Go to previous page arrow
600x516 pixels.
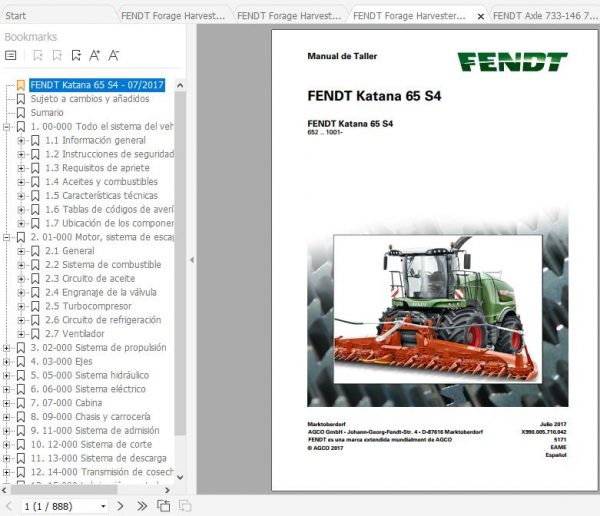pyautogui.click(x=9, y=506)
